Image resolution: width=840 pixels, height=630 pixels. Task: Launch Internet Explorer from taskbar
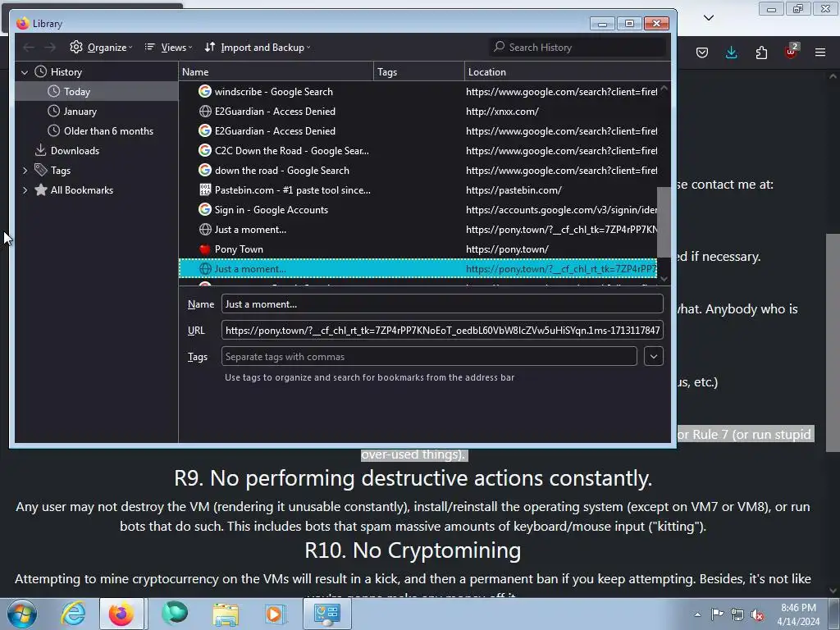point(73,614)
